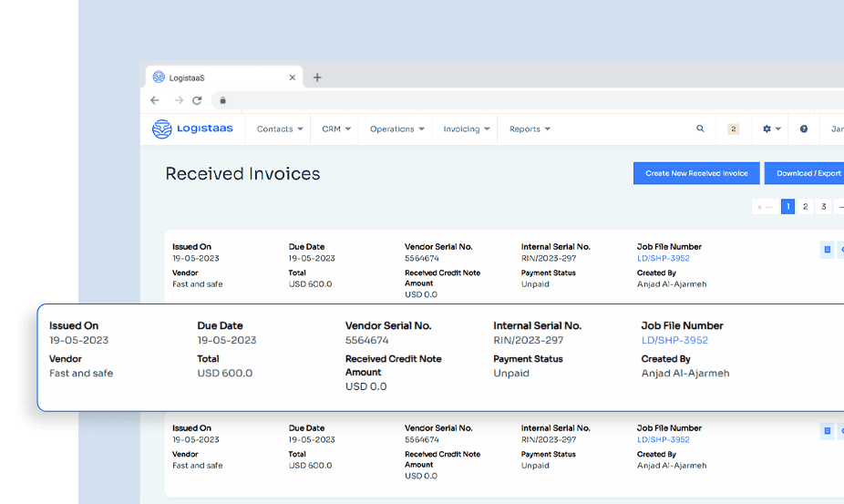
Task: Click Create New Received Invoice button
Action: (696, 173)
